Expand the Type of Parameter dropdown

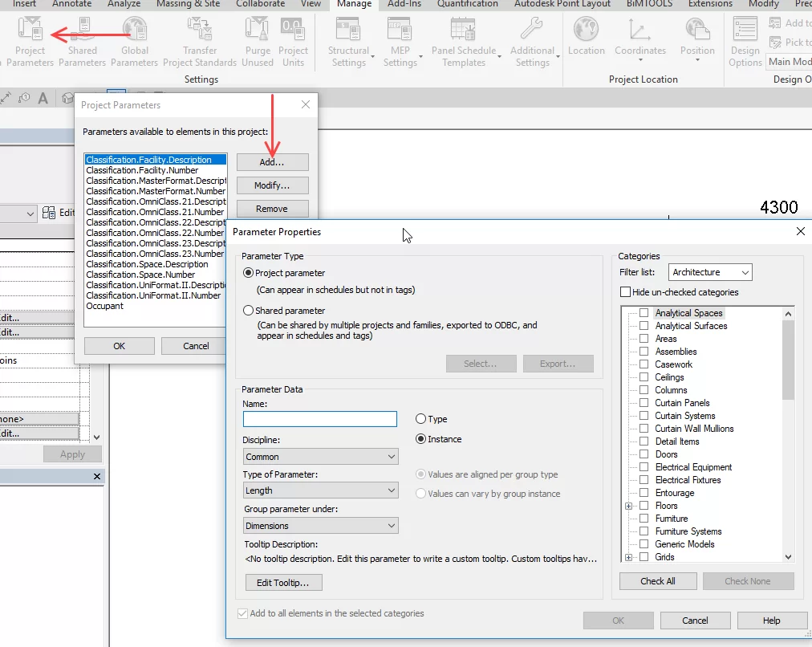click(320, 490)
